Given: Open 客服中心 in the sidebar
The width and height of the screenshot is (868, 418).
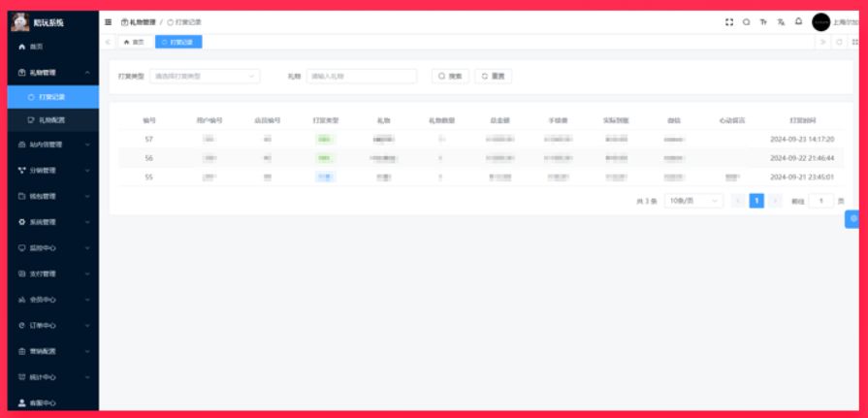Looking at the screenshot, I should point(53,403).
